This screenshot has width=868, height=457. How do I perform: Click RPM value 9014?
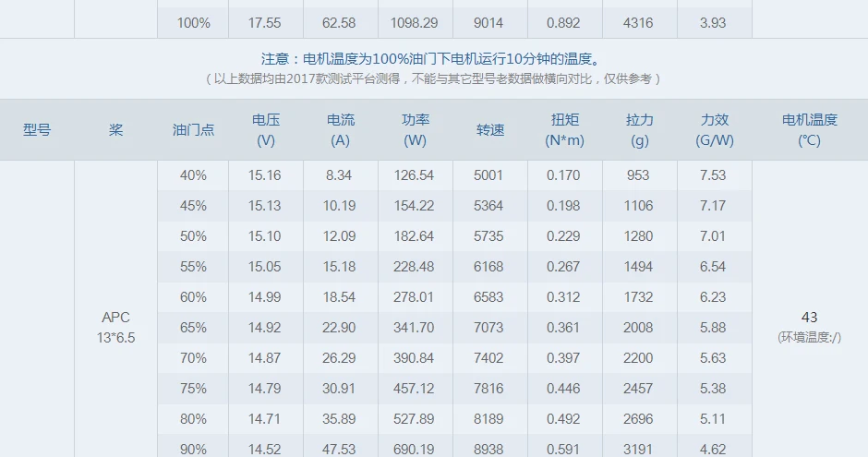[x=488, y=23]
